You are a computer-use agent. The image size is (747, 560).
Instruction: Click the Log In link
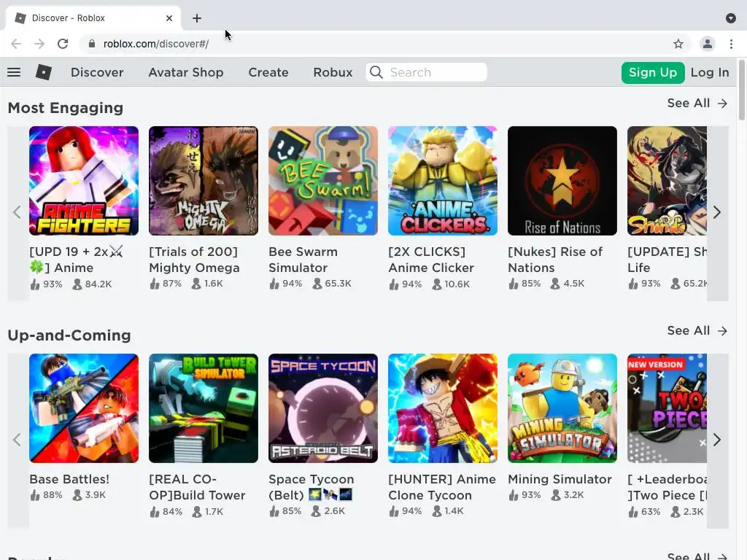click(710, 72)
